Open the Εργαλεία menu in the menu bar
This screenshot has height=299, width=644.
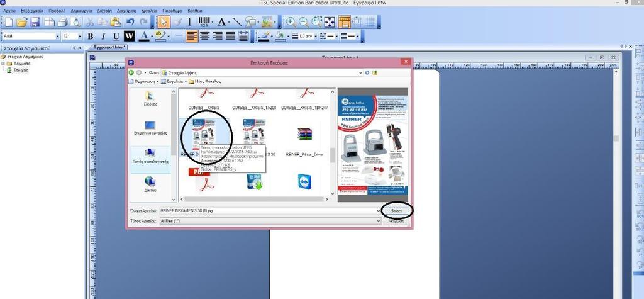click(148, 10)
